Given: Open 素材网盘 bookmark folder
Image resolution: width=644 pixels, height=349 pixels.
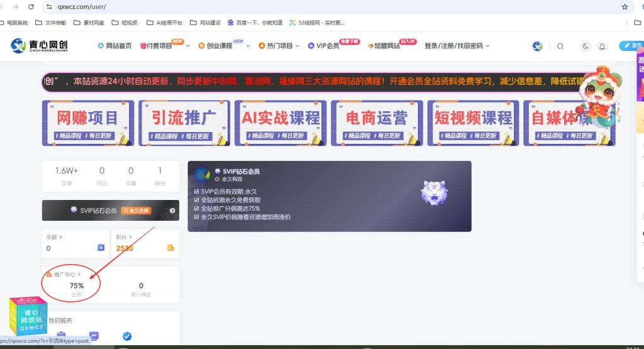Looking at the screenshot, I should [x=89, y=23].
